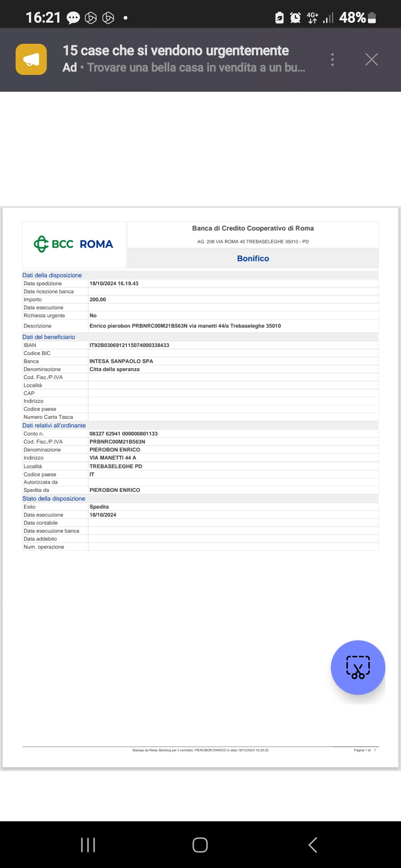The width and height of the screenshot is (401, 868).
Task: Select the locality 'TREBASELEGHE PD'
Action: [x=116, y=466]
